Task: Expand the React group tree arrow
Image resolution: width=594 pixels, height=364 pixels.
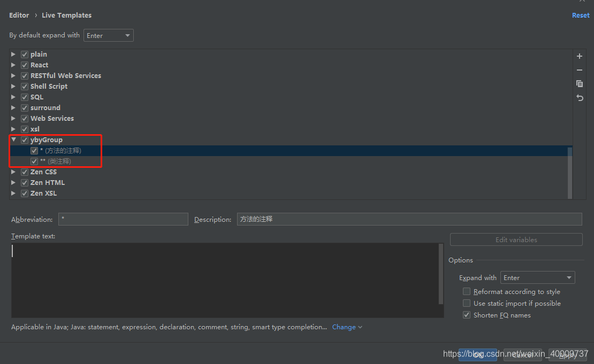Action: tap(13, 65)
